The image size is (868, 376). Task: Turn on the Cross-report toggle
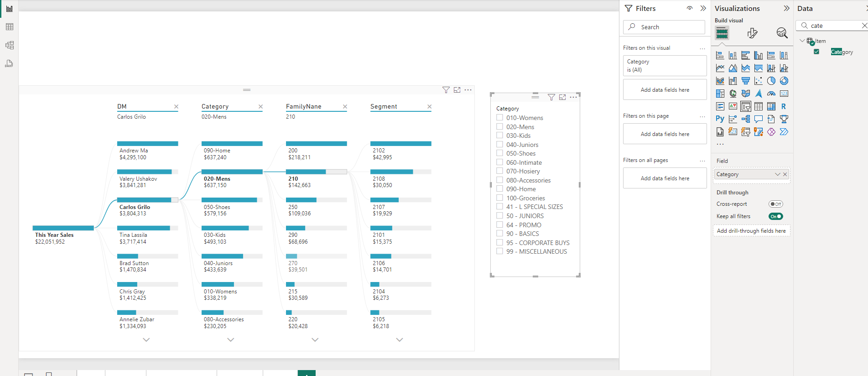775,204
